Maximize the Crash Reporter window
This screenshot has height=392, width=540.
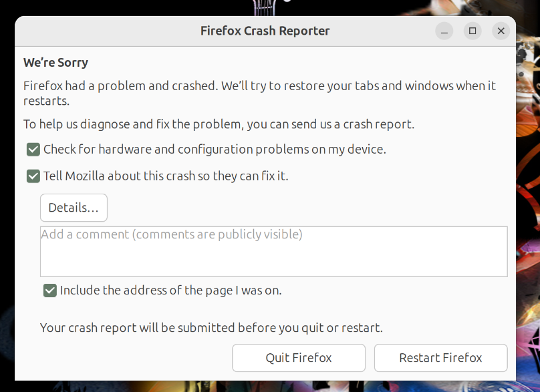(472, 31)
